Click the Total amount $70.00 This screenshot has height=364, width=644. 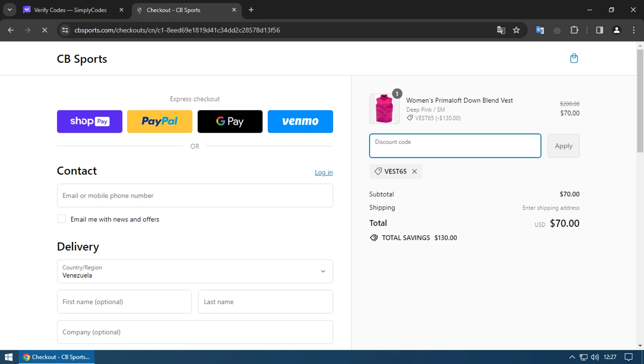[565, 223]
